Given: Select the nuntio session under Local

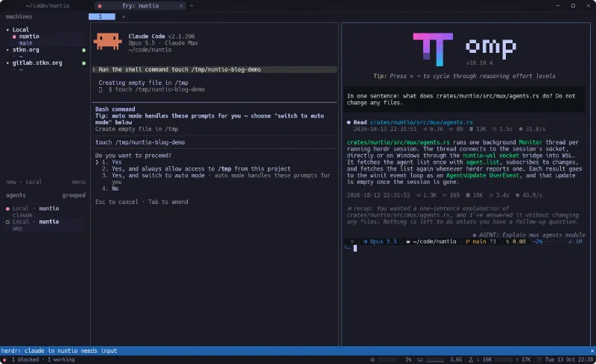Looking at the screenshot, I should click(x=29, y=36).
